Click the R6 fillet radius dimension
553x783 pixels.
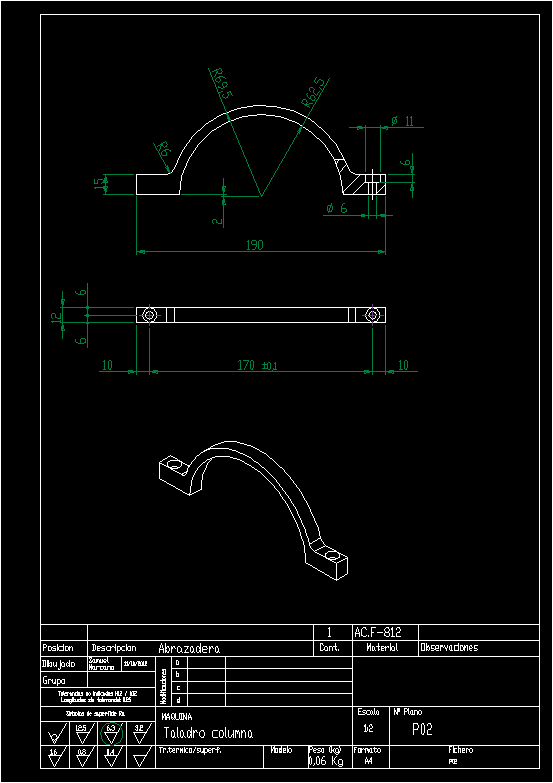163,149
